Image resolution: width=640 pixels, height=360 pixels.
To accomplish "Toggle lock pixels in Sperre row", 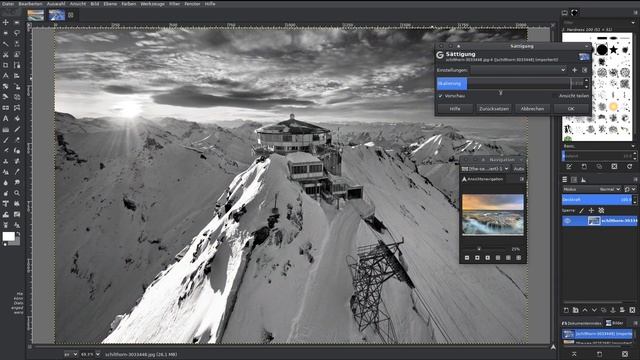I will (x=582, y=211).
